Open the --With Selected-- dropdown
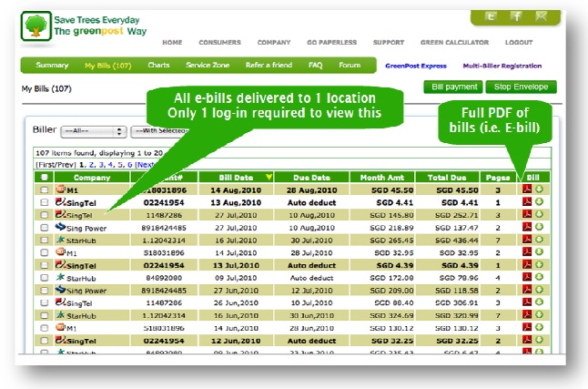This screenshot has width=588, height=389. pyautogui.click(x=160, y=131)
